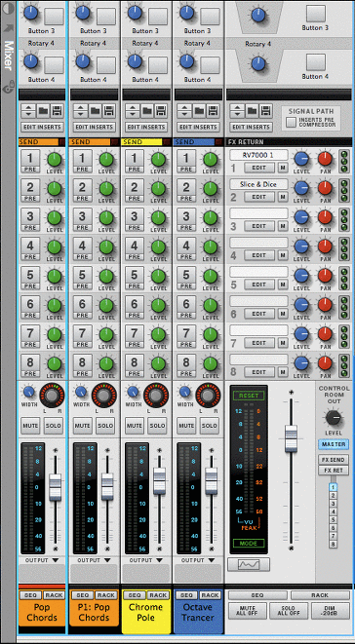Click Octave Trancer channel fader handle
This screenshot has height=644, width=355.
tap(211, 480)
